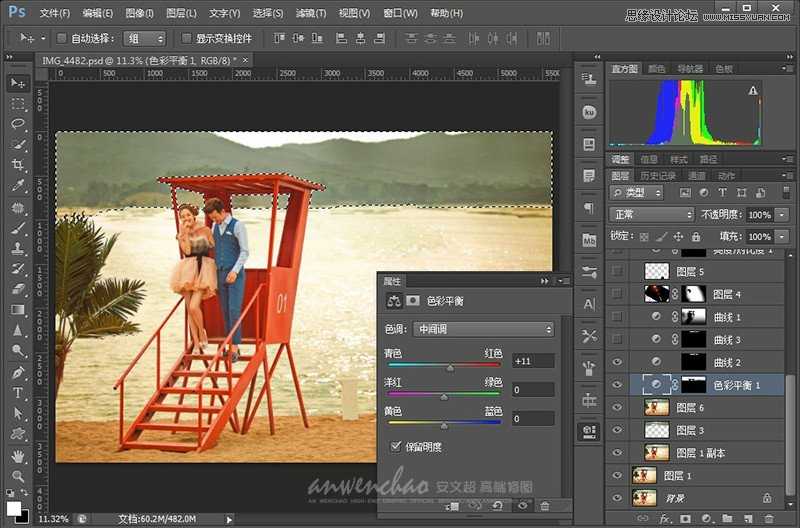Close the IMG_4482.psd document tab
Viewport: 800px width, 528px height.
[245, 60]
